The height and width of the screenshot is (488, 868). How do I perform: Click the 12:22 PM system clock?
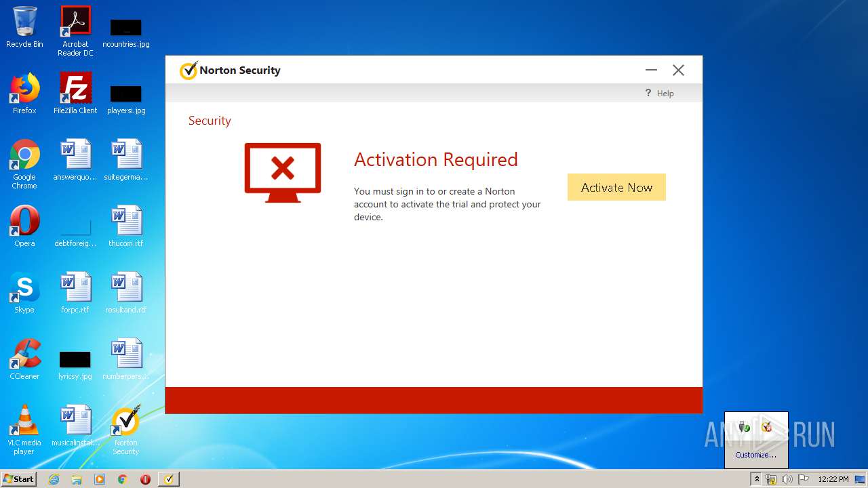[x=833, y=479]
